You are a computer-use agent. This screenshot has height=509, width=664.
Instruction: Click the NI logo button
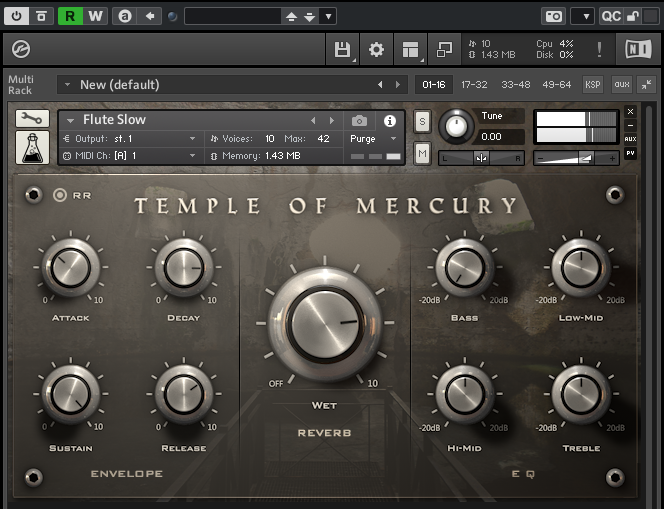(639, 50)
